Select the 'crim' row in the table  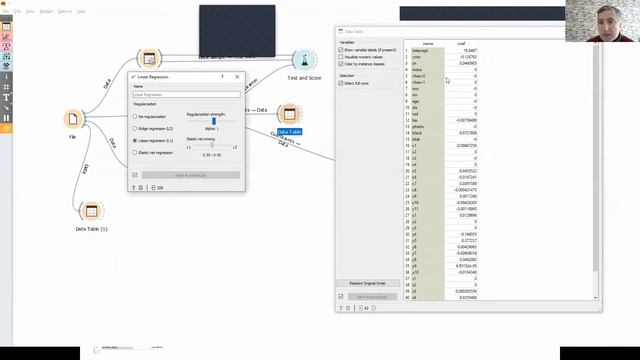[x=441, y=57]
